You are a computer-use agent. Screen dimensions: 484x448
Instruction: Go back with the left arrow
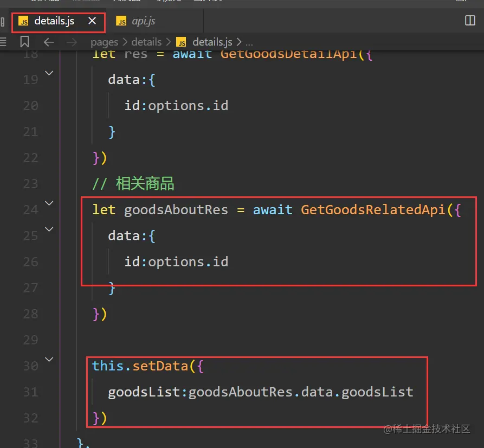(49, 42)
